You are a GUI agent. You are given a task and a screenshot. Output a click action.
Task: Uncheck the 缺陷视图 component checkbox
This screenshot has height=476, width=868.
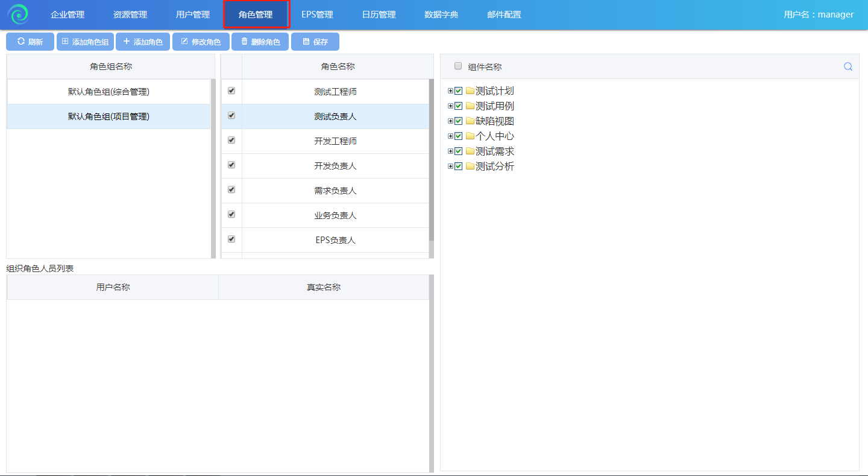pyautogui.click(x=459, y=121)
